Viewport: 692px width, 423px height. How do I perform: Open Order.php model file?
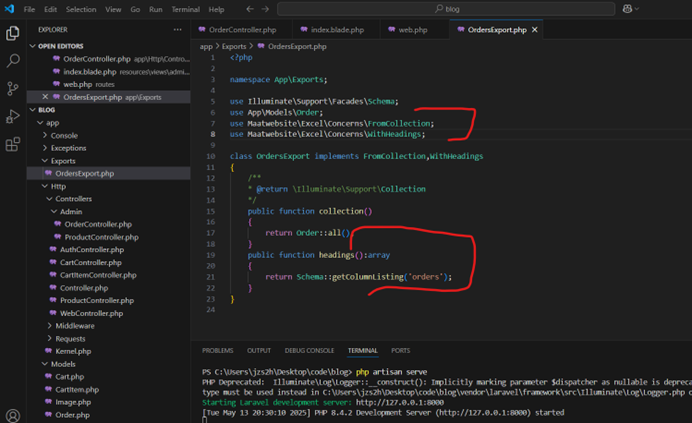109,415
